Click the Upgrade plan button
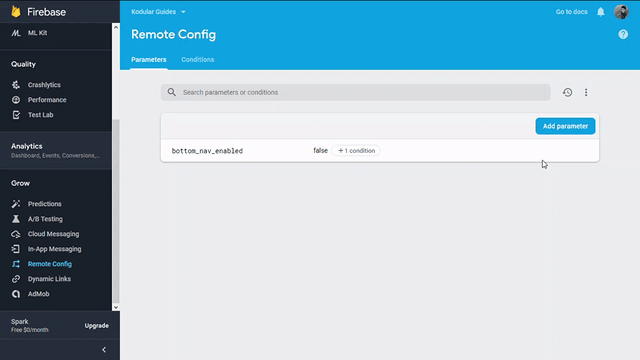 pyautogui.click(x=97, y=326)
